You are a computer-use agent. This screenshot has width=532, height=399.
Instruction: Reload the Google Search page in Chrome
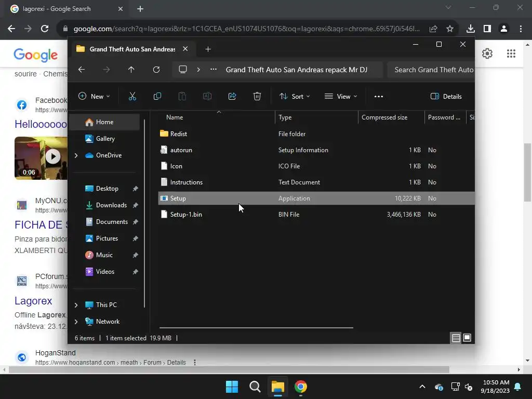45,29
